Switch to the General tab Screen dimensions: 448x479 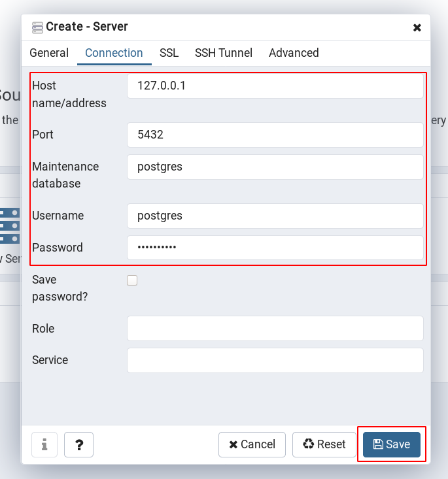[49, 53]
